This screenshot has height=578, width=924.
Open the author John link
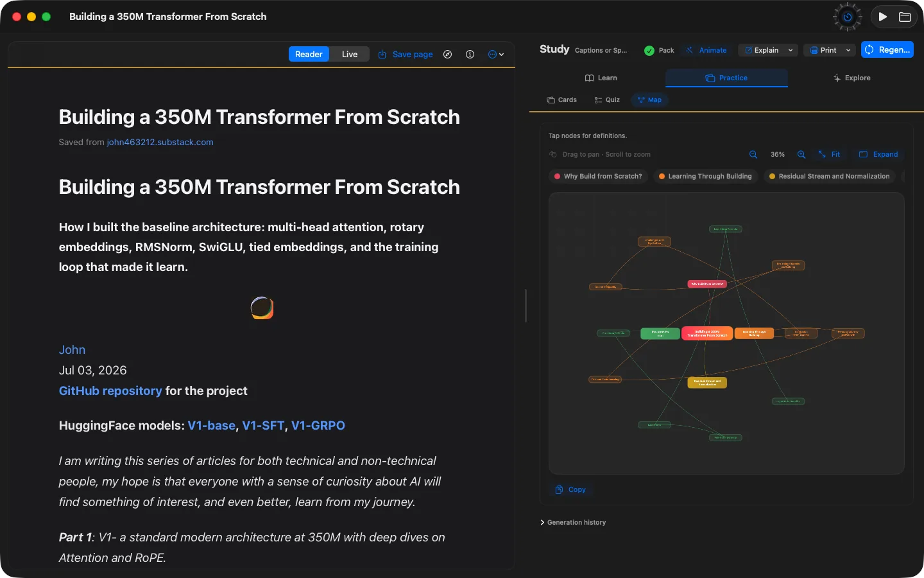pyautogui.click(x=72, y=350)
